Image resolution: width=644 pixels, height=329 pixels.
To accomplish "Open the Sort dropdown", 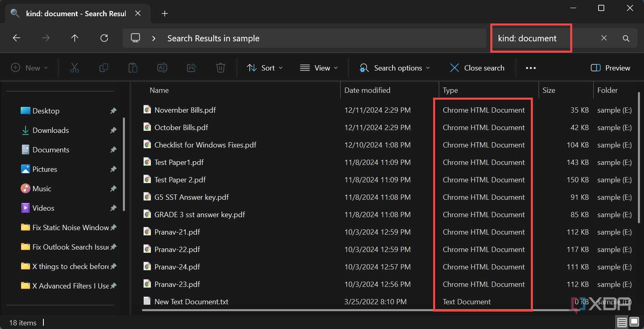I will (265, 68).
